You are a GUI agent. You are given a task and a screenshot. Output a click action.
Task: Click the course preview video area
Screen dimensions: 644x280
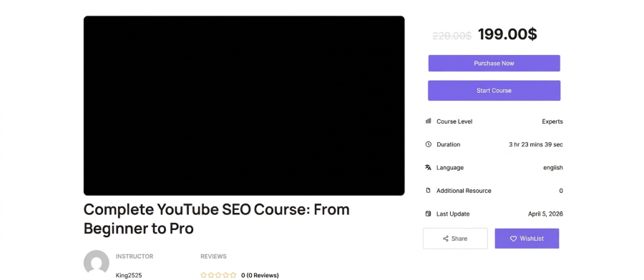pyautogui.click(x=244, y=106)
